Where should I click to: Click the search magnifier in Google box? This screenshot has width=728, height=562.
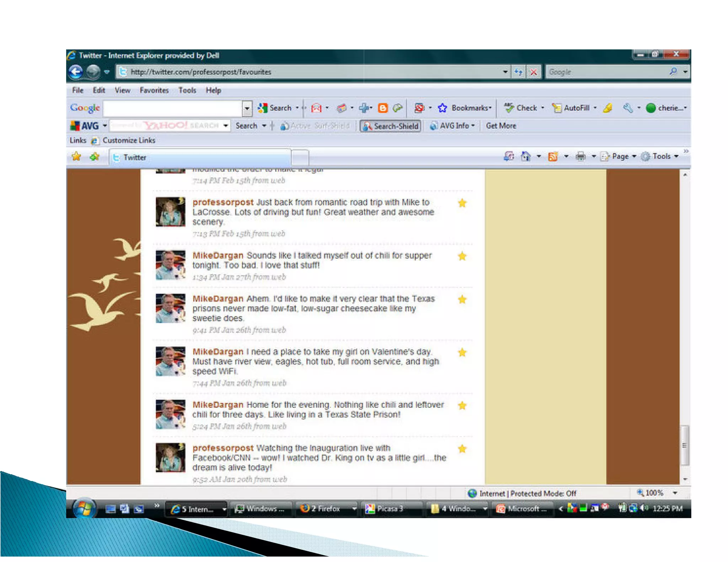pyautogui.click(x=673, y=72)
